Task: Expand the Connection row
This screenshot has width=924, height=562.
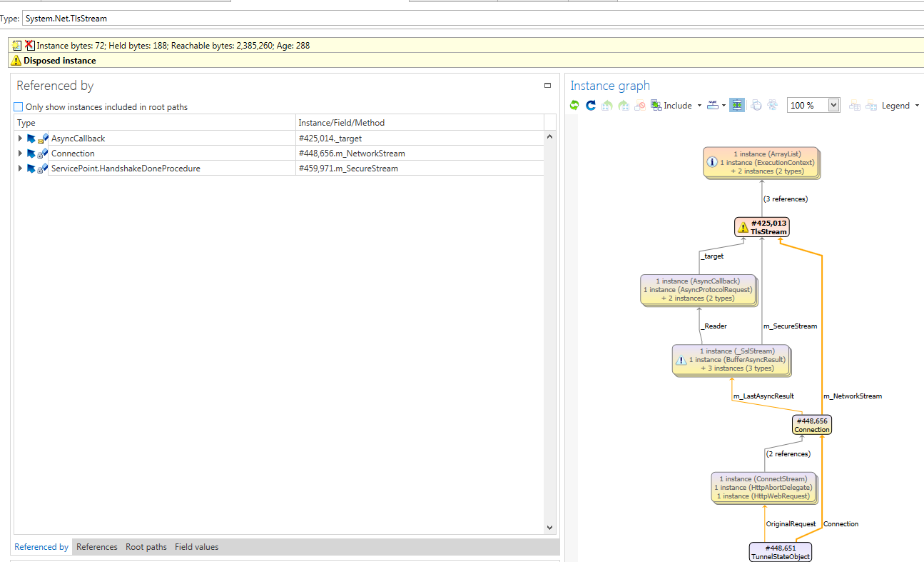Action: pyautogui.click(x=20, y=154)
